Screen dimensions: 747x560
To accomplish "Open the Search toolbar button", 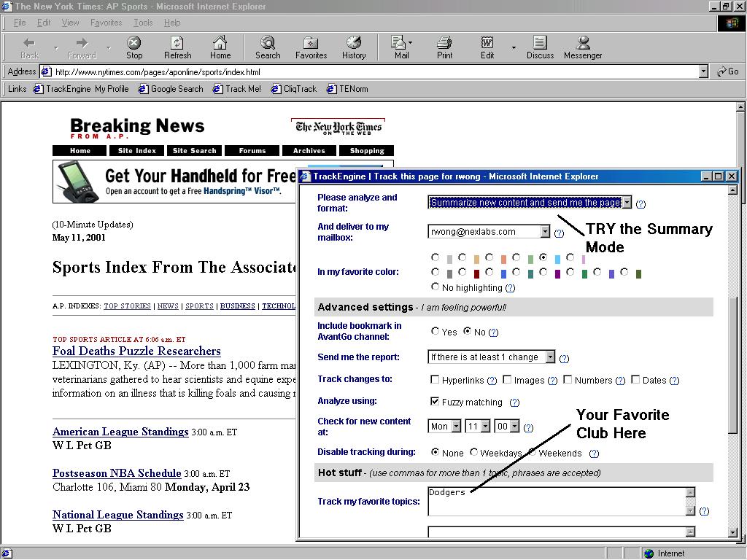I will pos(268,47).
